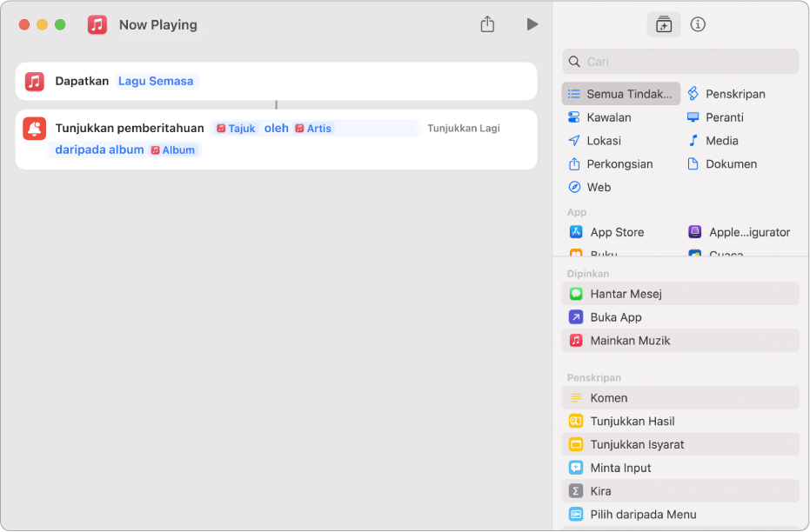Click the App section header
The width and height of the screenshot is (810, 532).
click(x=577, y=212)
